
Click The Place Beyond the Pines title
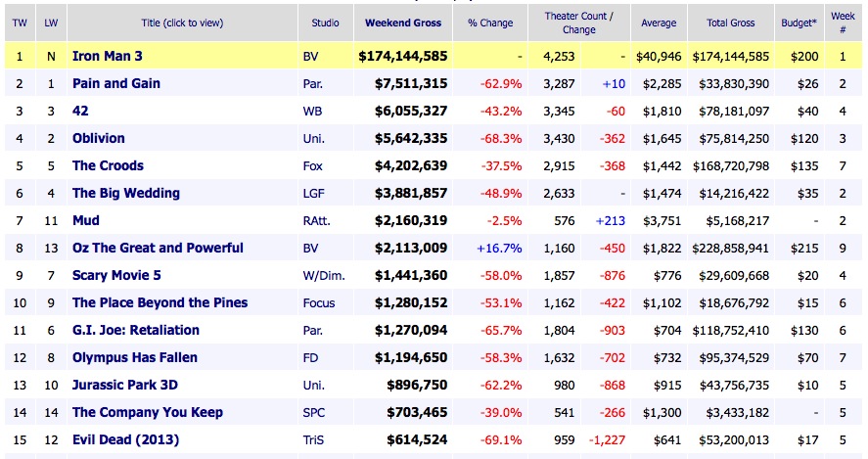160,302
